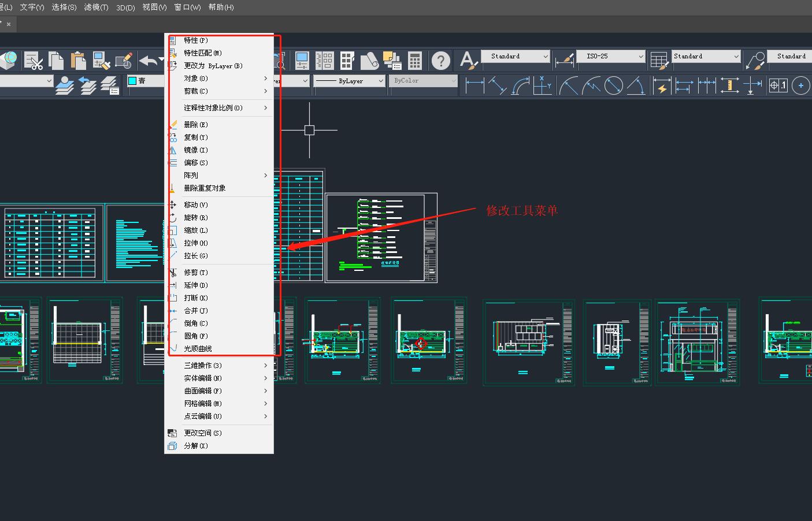Open the ByLayer linetype dropdown
Screen dimensions: 812x521
(x=350, y=81)
